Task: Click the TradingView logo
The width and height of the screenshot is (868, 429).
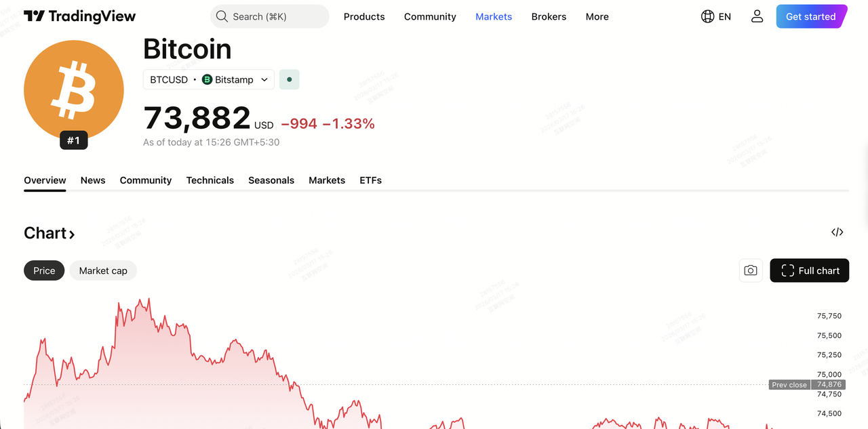Action: click(x=79, y=16)
